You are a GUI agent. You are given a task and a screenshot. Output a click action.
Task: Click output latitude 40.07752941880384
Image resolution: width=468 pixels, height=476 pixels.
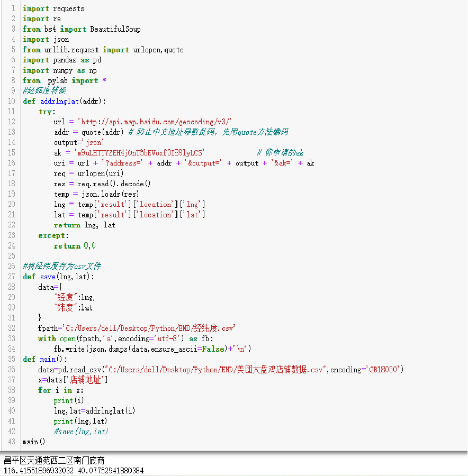pyautogui.click(x=111, y=471)
